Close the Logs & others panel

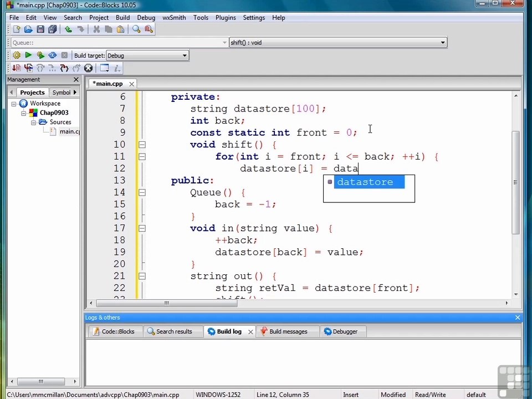(518, 318)
